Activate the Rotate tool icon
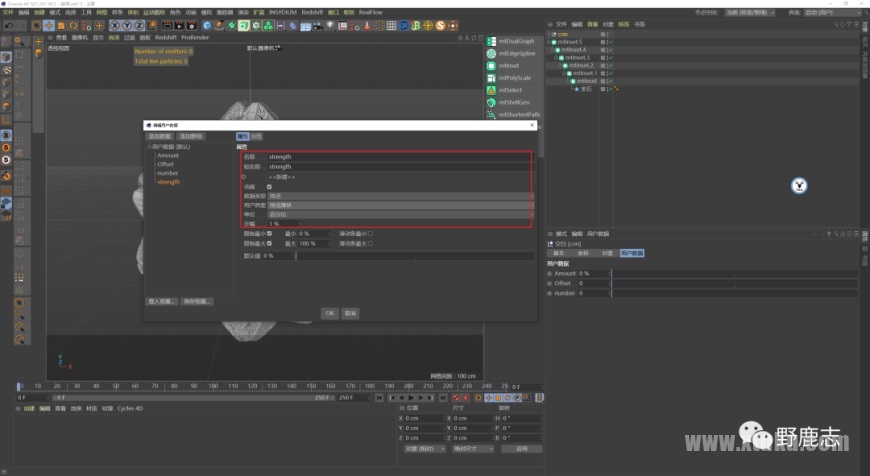 tap(73, 26)
